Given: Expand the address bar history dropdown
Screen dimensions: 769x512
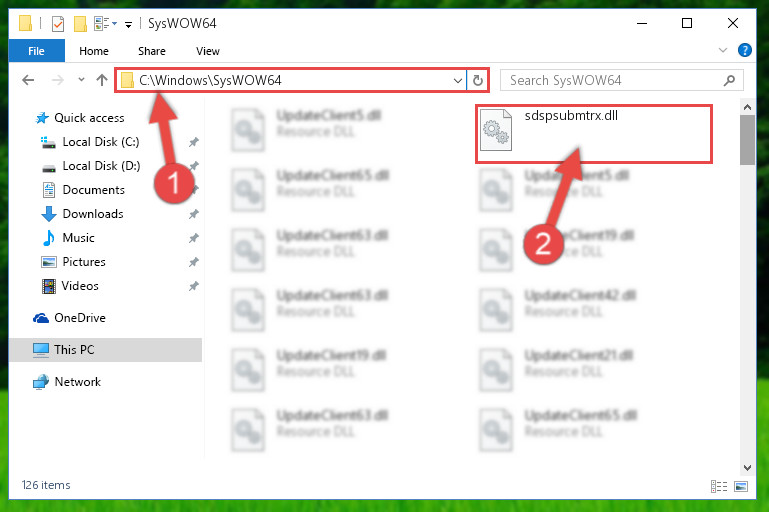Looking at the screenshot, I should 458,80.
